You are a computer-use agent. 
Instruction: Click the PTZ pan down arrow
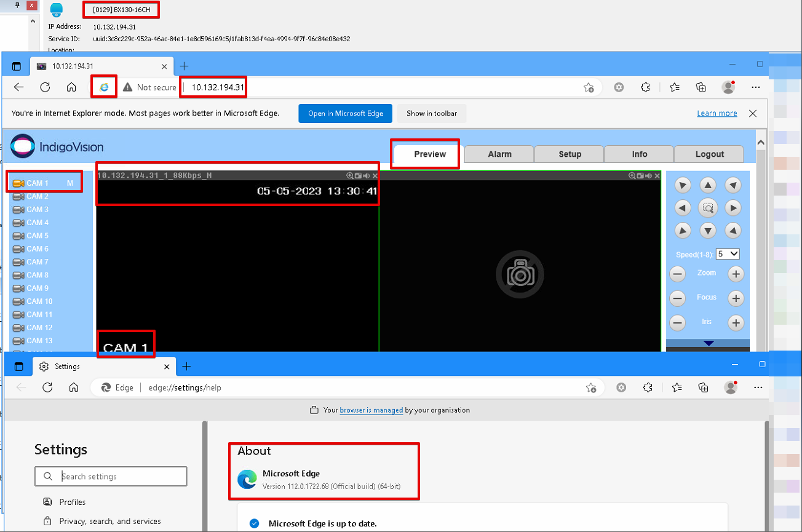pyautogui.click(x=708, y=231)
